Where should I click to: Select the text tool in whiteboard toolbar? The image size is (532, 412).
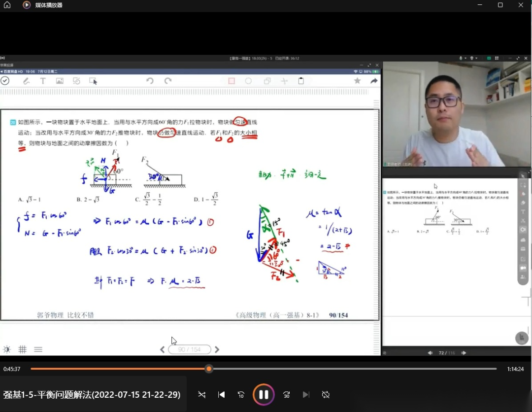click(43, 81)
